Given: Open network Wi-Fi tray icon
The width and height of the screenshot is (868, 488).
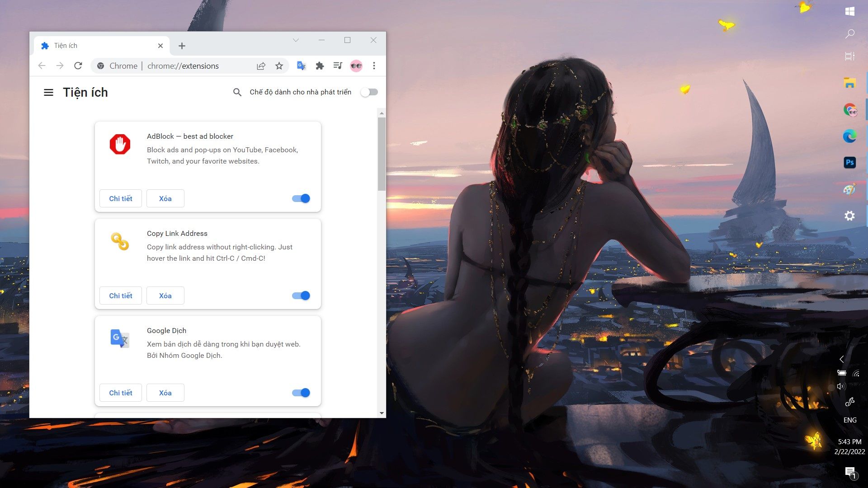Looking at the screenshot, I should tap(856, 373).
